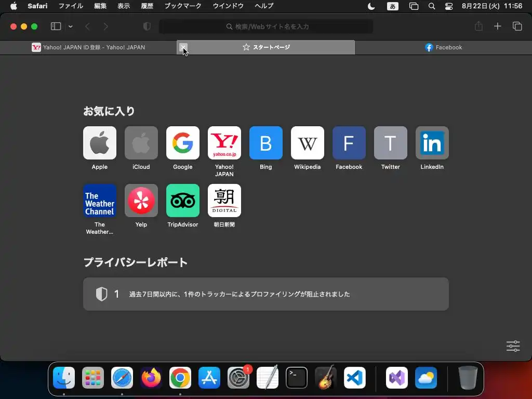
Task: Open the 朝日新聞 favorite tile
Action: [224, 201]
